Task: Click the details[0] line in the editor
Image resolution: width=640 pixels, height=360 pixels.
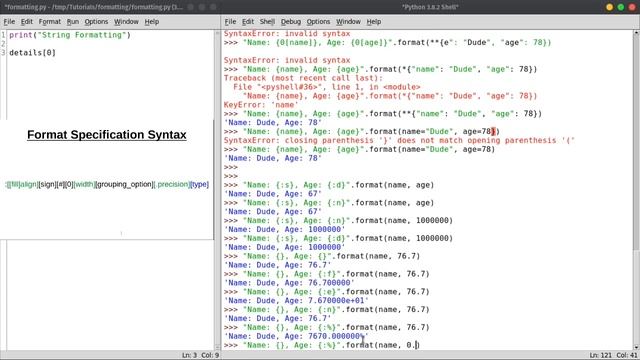Action: [32, 53]
